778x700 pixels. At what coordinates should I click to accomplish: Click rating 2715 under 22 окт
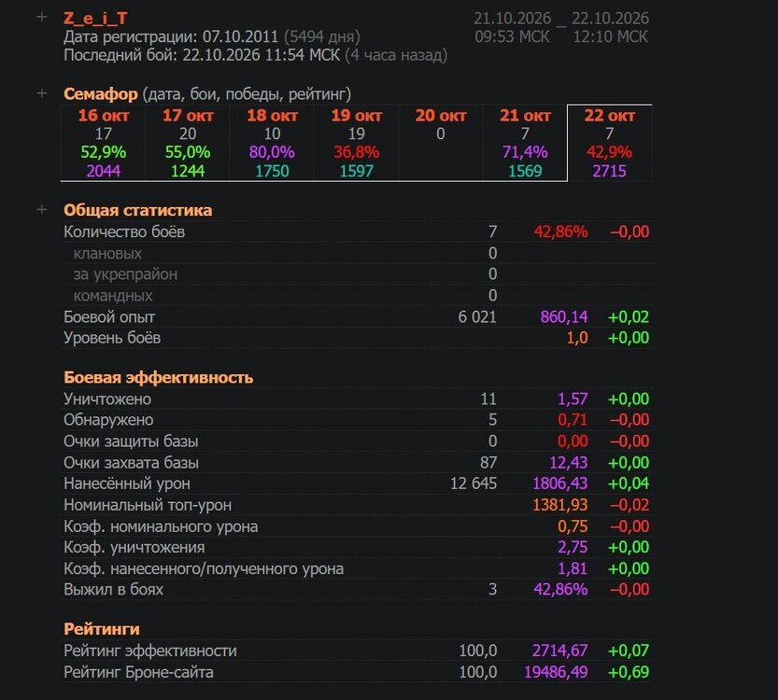(x=609, y=171)
